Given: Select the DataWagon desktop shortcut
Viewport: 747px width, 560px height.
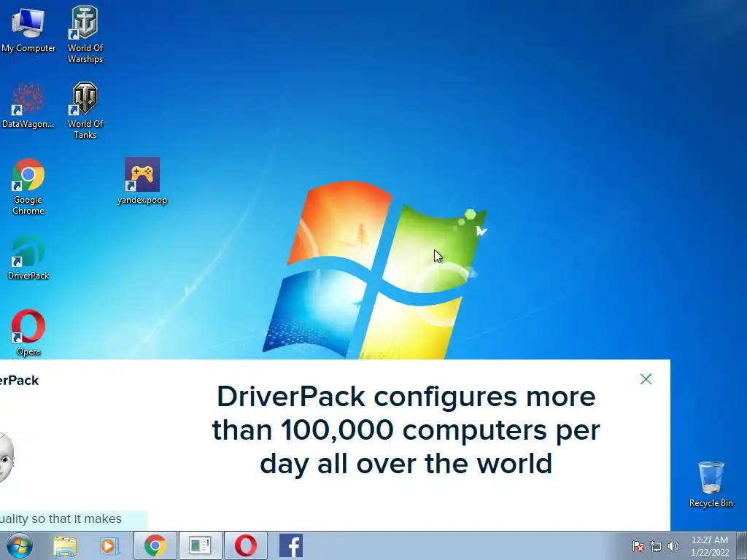Looking at the screenshot, I should click(28, 106).
